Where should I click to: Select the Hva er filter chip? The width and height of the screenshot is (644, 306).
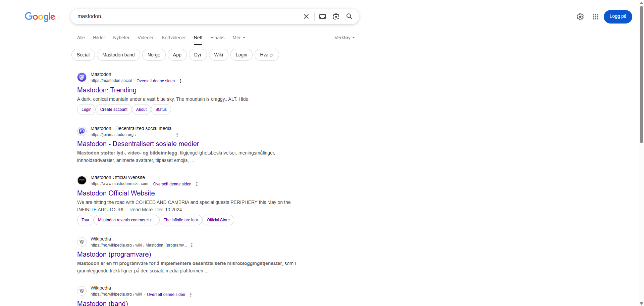tap(267, 55)
